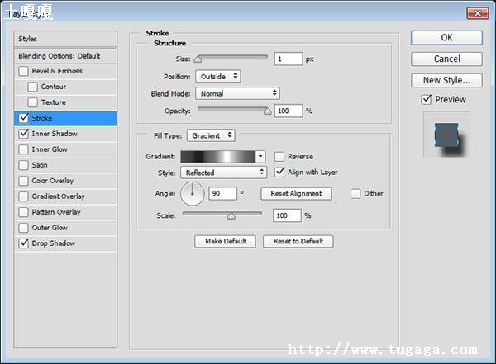Uncheck the Inner Shadow checkbox
Screen dimensions: 496x364
point(24,134)
